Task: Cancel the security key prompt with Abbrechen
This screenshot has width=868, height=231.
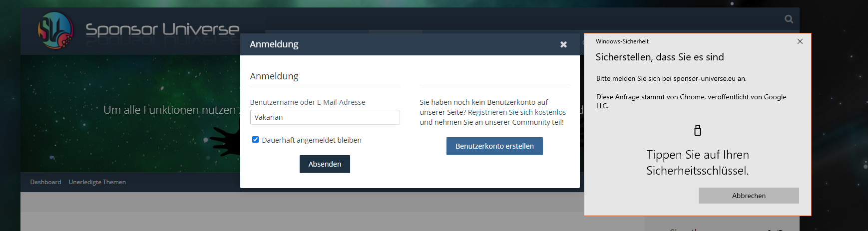Action: pos(748,196)
